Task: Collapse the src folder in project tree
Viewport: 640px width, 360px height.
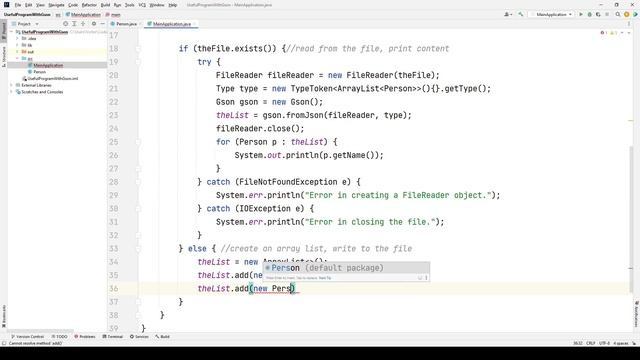Action: coord(17,58)
